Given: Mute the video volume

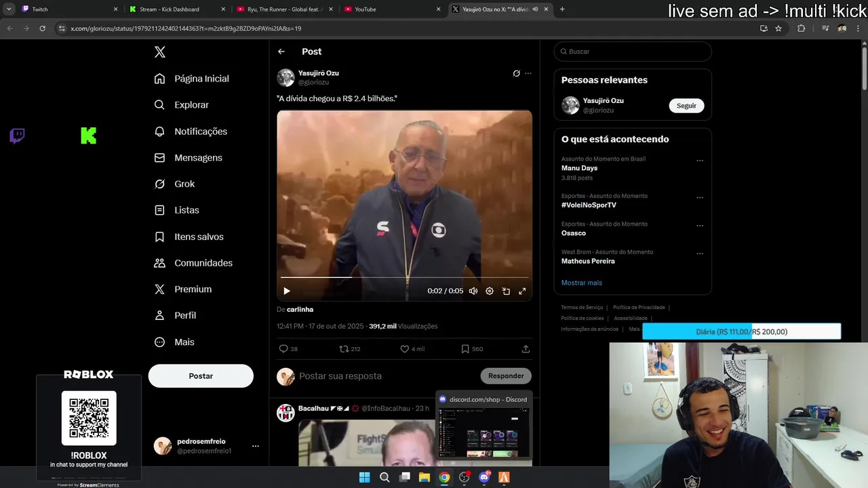Looking at the screenshot, I should coord(473,291).
